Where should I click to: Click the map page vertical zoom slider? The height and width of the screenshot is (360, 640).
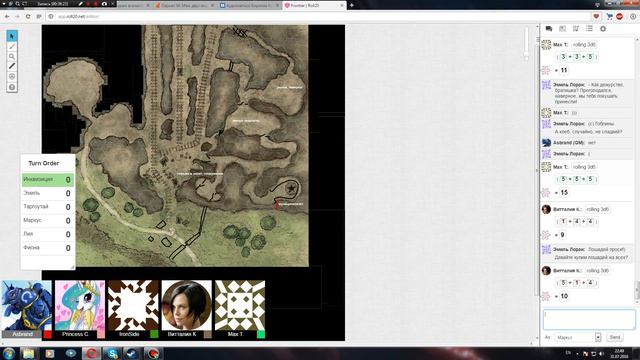coord(526,43)
